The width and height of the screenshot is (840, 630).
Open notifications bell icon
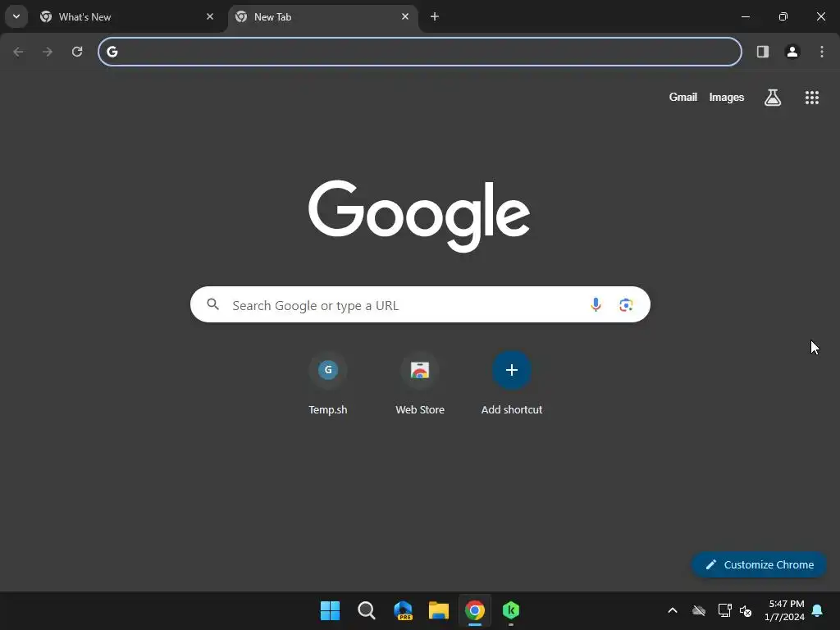[x=818, y=610]
